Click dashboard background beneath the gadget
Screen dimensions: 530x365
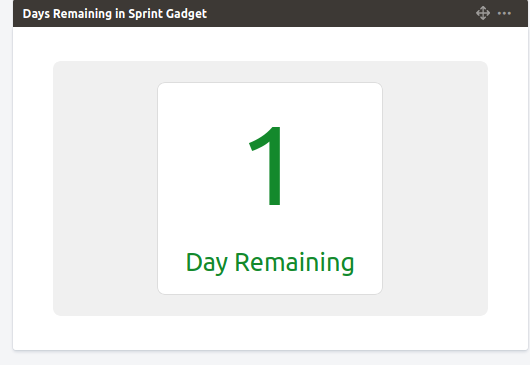(270, 358)
